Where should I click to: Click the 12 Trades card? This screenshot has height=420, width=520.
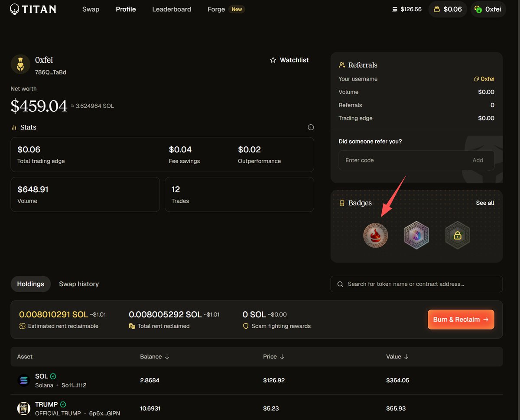239,194
